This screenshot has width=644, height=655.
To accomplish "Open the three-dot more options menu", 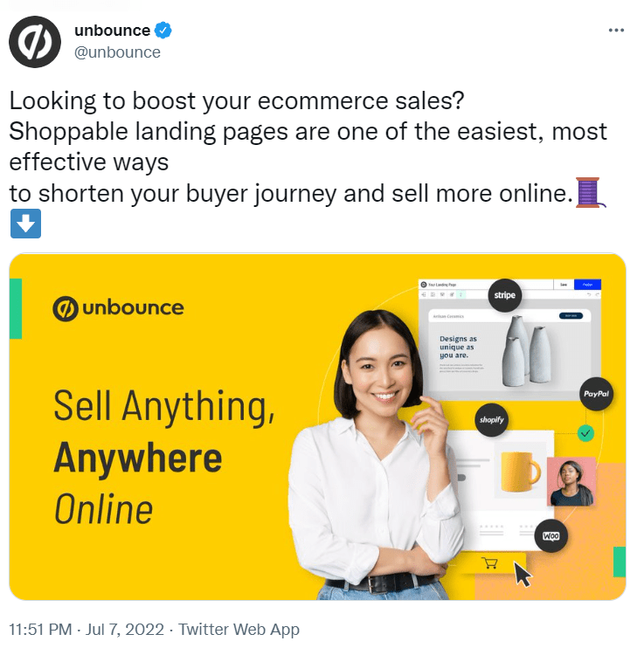I will [616, 30].
